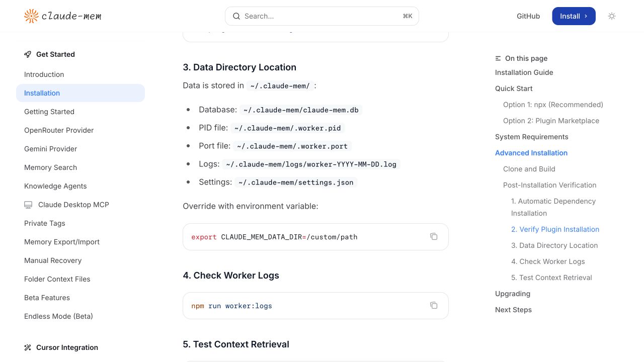Viewport: 644px width, 362px height.
Task: Click the Install button
Action: tap(574, 16)
